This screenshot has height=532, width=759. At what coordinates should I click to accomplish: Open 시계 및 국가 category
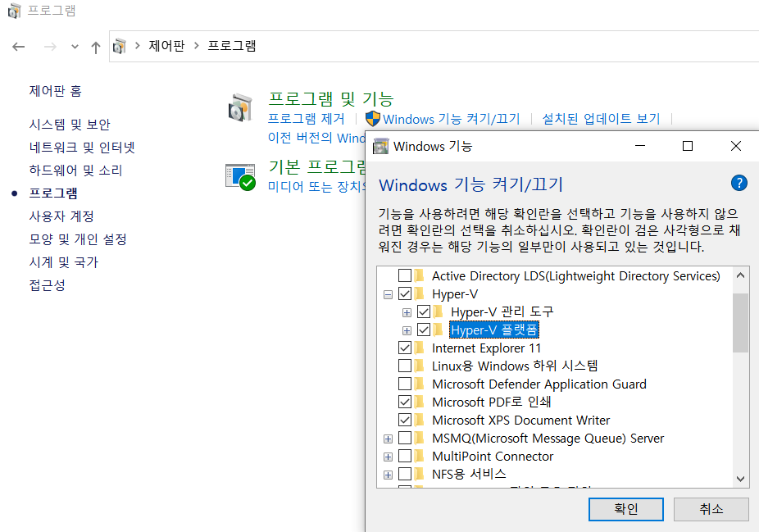pos(63,261)
